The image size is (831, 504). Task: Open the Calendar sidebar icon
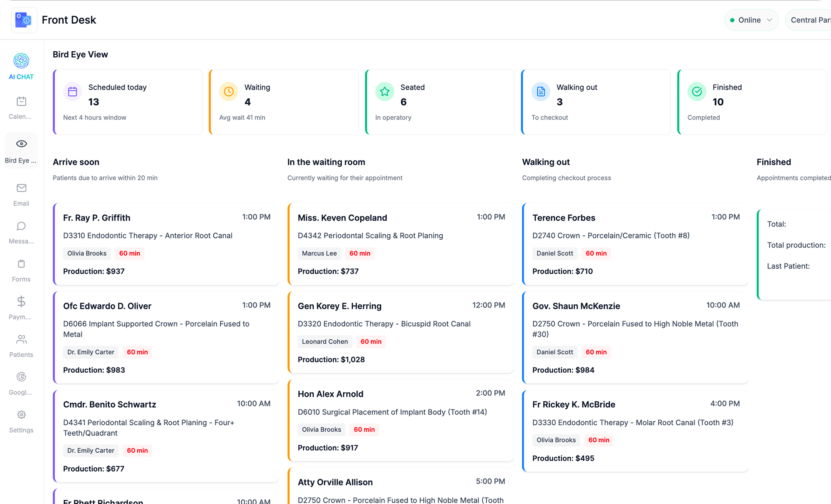pyautogui.click(x=21, y=101)
